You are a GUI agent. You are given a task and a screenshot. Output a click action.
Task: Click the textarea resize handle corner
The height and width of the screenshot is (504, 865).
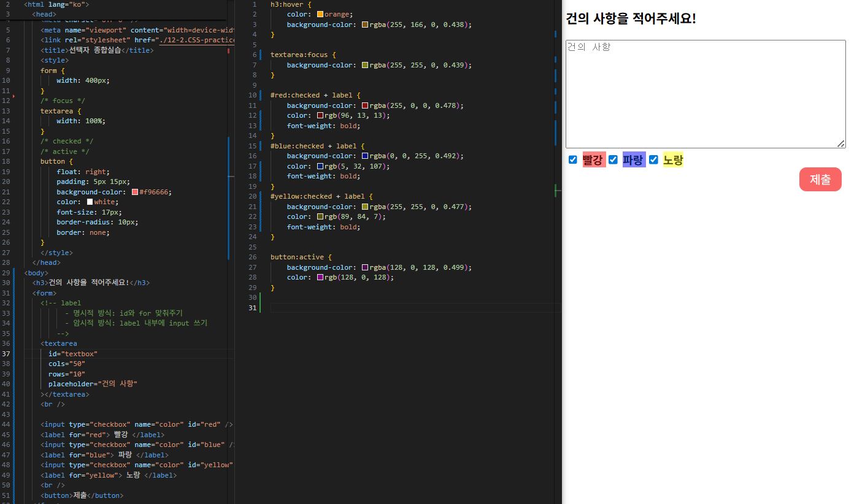click(x=841, y=143)
